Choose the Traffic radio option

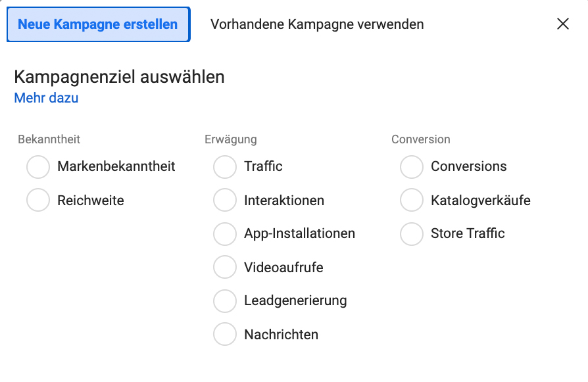click(225, 167)
